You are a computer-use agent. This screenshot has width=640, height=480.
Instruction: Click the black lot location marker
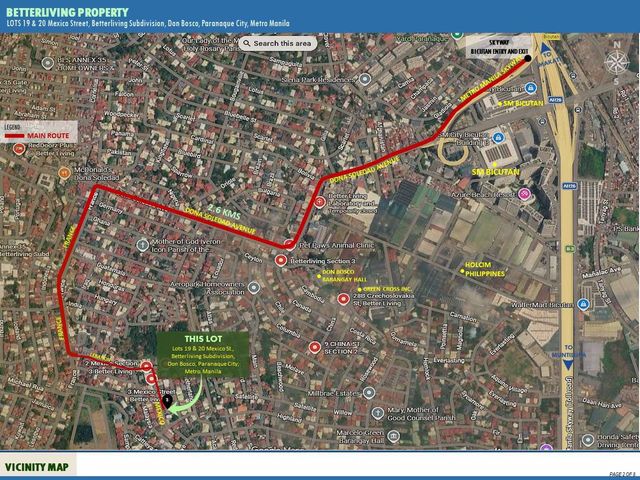(x=167, y=402)
